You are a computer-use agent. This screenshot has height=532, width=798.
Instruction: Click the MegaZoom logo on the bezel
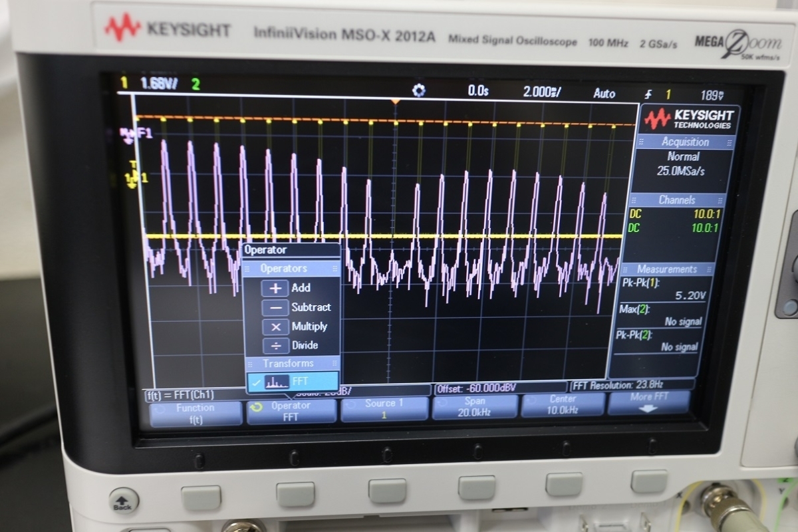(737, 43)
